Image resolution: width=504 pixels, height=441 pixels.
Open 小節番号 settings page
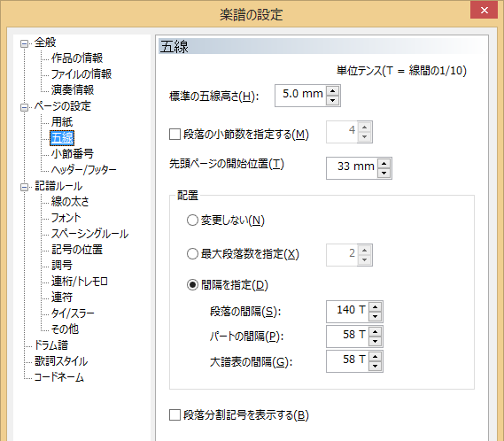click(73, 154)
